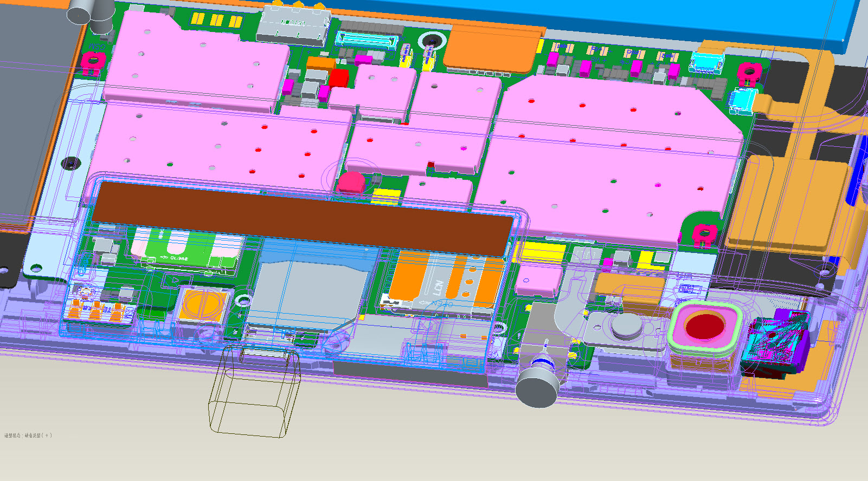Pick the gray connector at the board's top edge
This screenshot has width=868, height=481.
293,26
